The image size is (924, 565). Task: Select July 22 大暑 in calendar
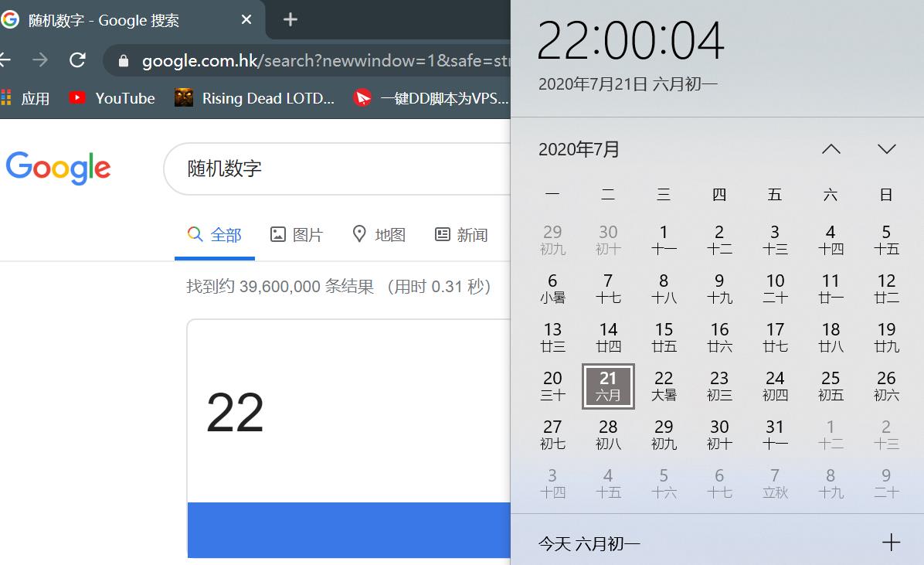point(664,386)
